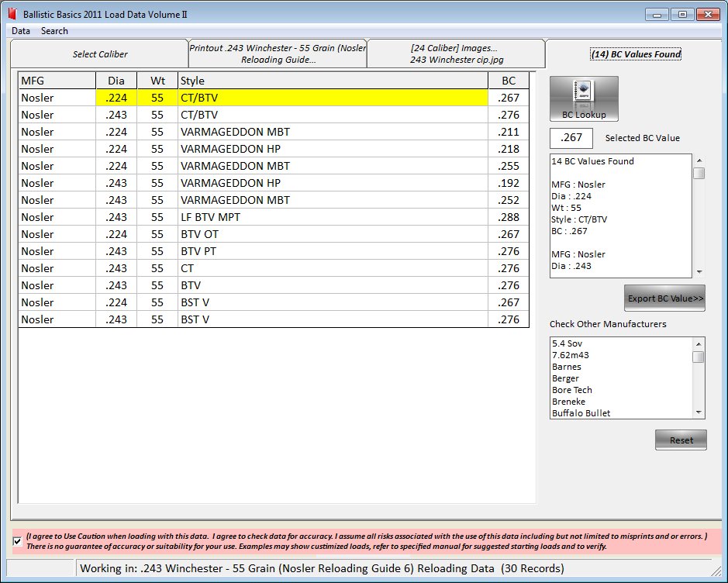Select Berger from the manufacturers list
Image resolution: width=728 pixels, height=583 pixels.
567,378
